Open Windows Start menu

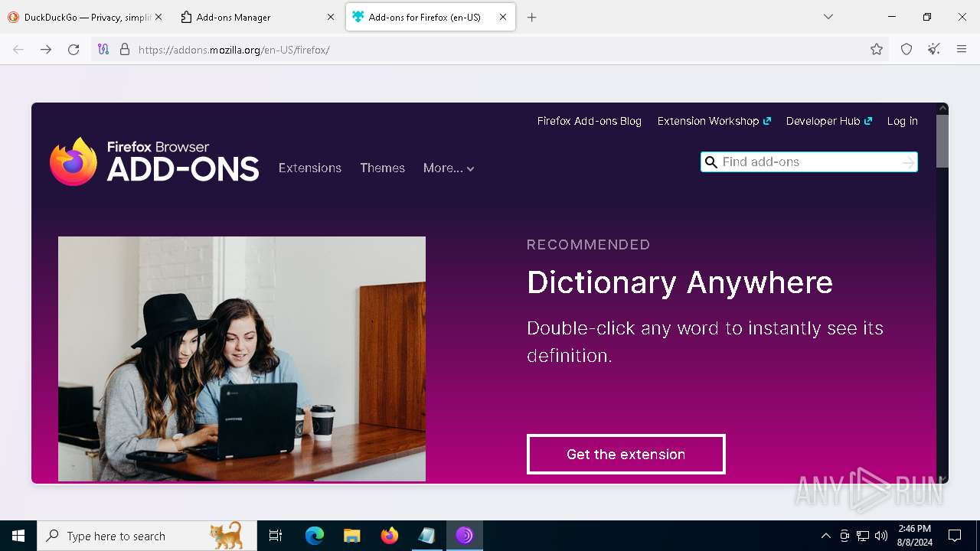pyautogui.click(x=18, y=536)
